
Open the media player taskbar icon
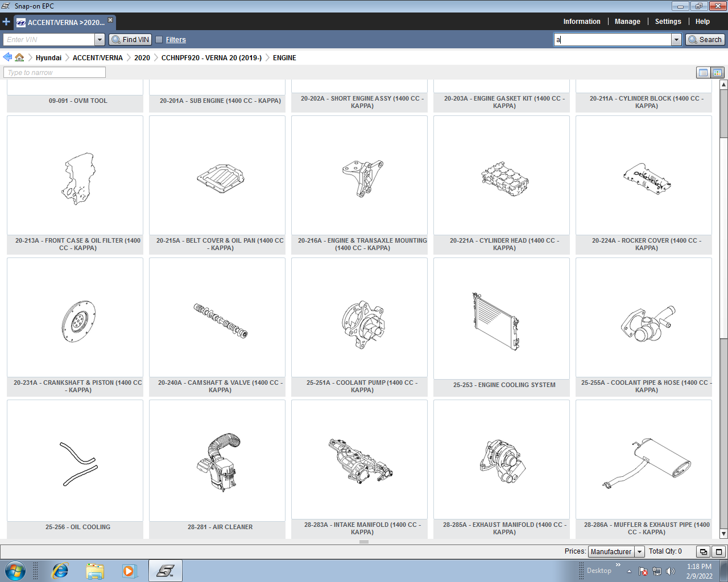pyautogui.click(x=130, y=571)
